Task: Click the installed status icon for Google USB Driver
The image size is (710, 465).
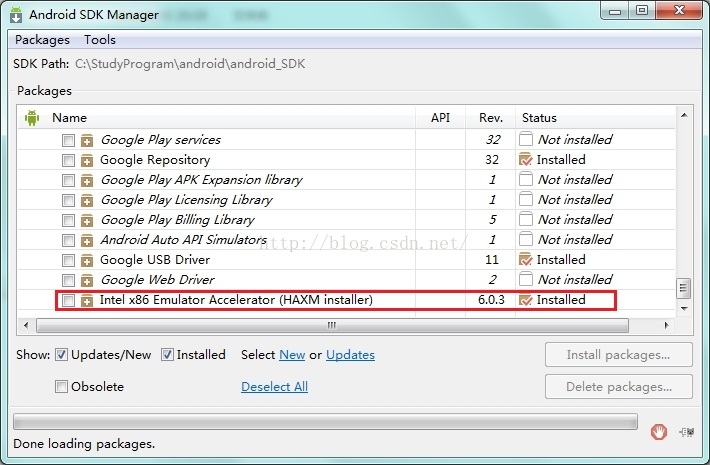Action: [526, 260]
